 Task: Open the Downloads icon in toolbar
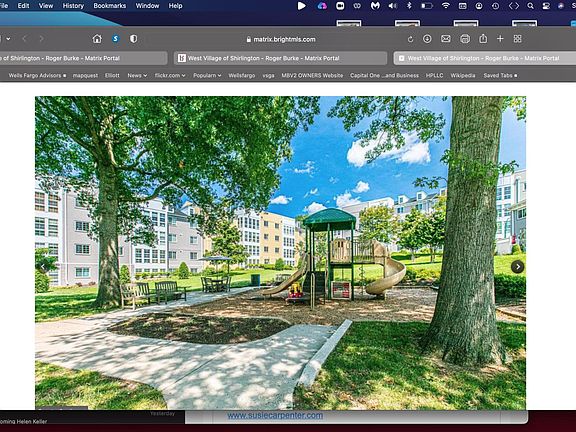[x=427, y=39]
